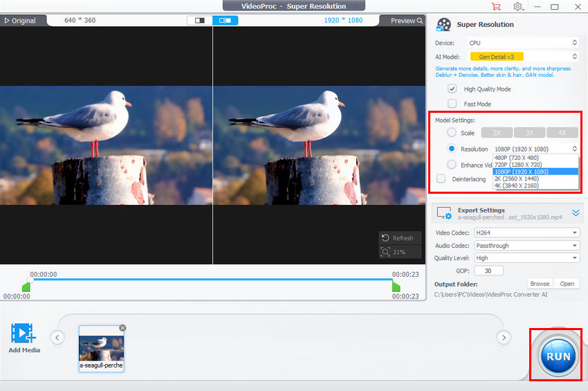Open the Audio Codec dropdown
The image size is (588, 391).
click(527, 246)
